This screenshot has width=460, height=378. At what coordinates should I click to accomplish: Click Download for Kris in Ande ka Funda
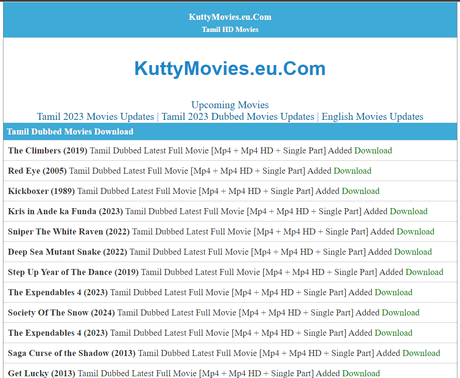[x=409, y=211]
